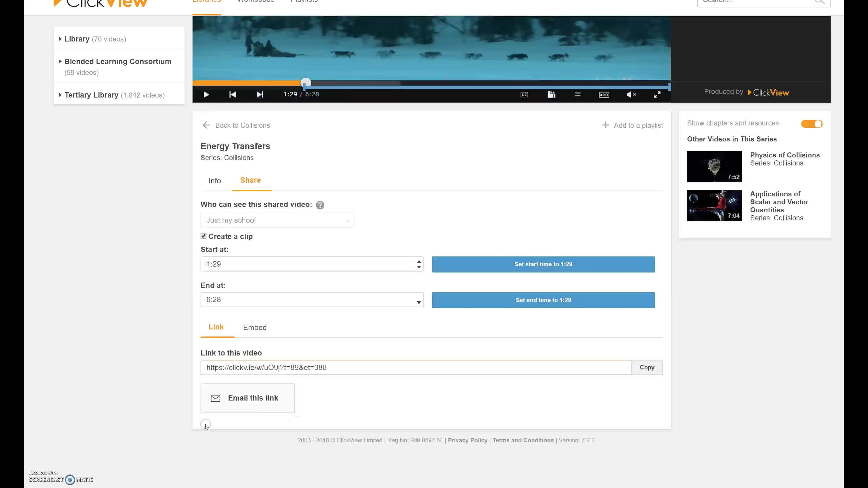Open the Terms and Conditions link

[523, 440]
